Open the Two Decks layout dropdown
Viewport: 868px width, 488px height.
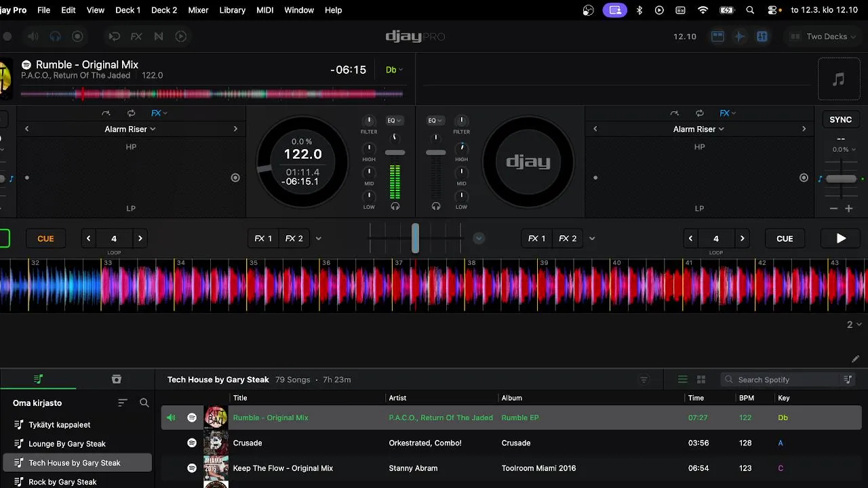tap(824, 37)
